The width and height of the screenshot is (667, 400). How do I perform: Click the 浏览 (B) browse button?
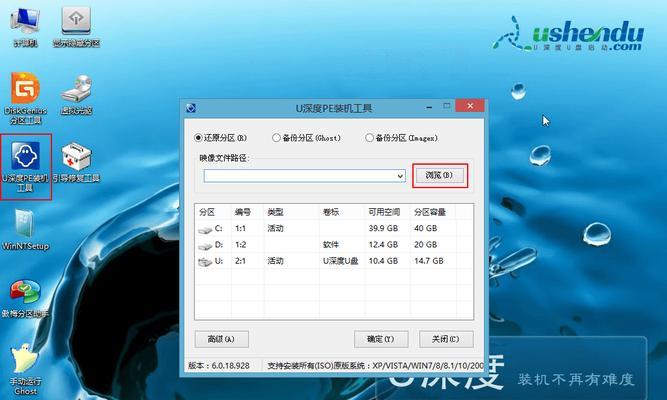439,175
